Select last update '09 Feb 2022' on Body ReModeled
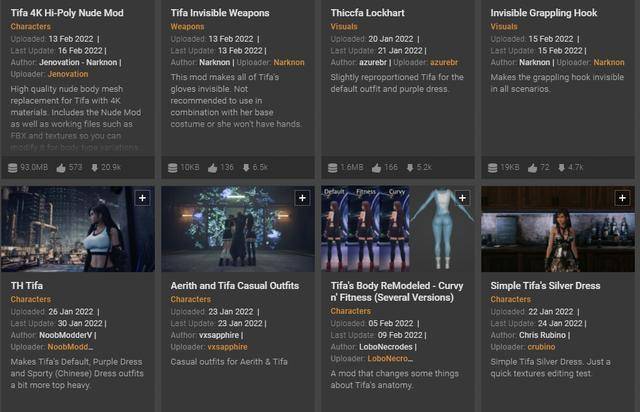640x412 pixels. 400,335
